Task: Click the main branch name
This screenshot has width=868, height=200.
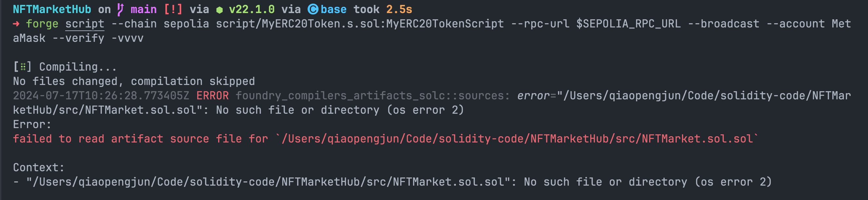Action: pyautogui.click(x=143, y=9)
